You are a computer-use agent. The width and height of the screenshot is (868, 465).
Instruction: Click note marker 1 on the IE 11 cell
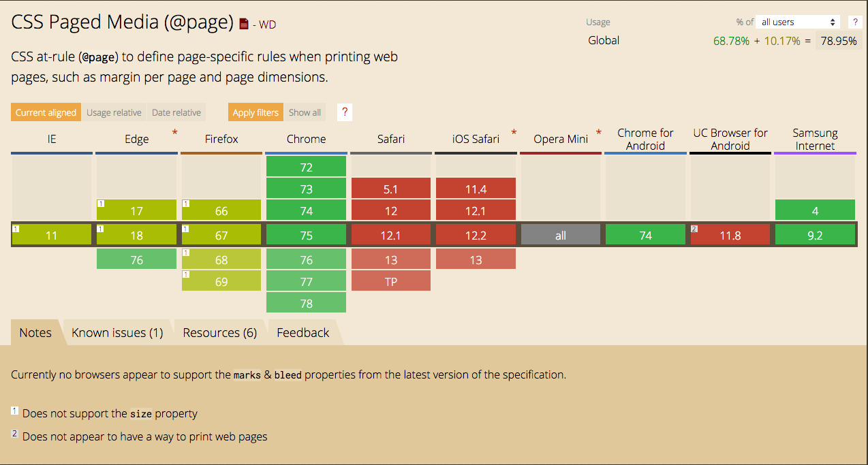pos(16,229)
